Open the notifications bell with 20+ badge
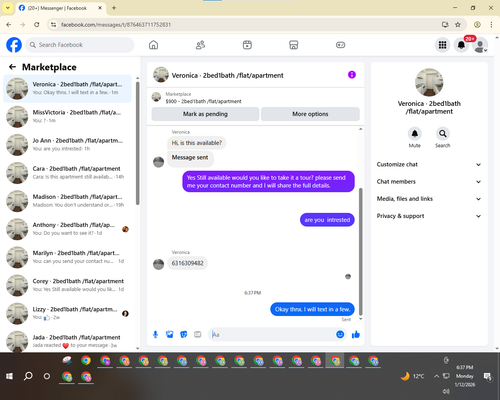The height and width of the screenshot is (400, 500). (x=461, y=45)
